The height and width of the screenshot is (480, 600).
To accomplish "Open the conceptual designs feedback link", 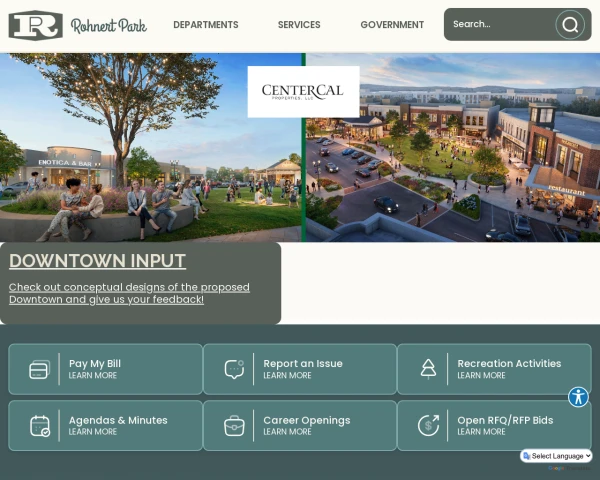I will click(x=129, y=293).
